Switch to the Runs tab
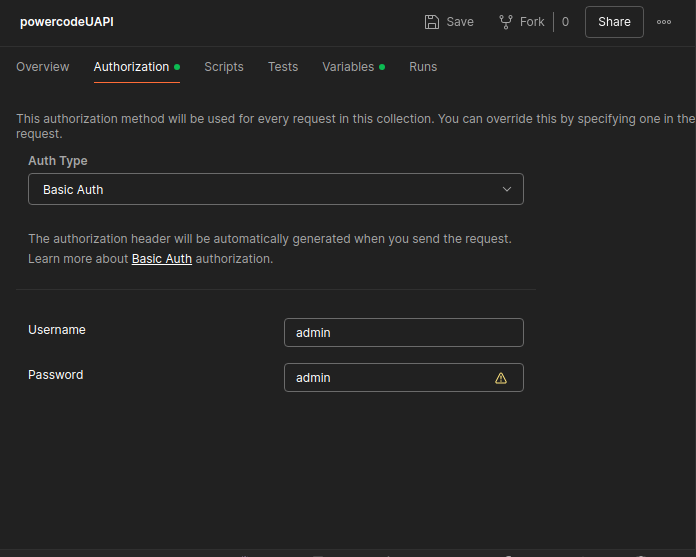The image size is (696, 557). pyautogui.click(x=423, y=67)
